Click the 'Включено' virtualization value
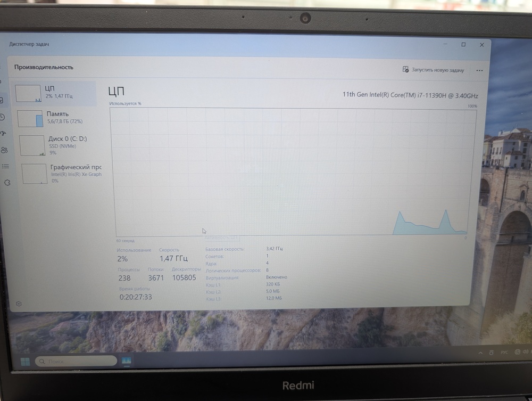Viewport: 532px width, 401px height. pos(277,277)
